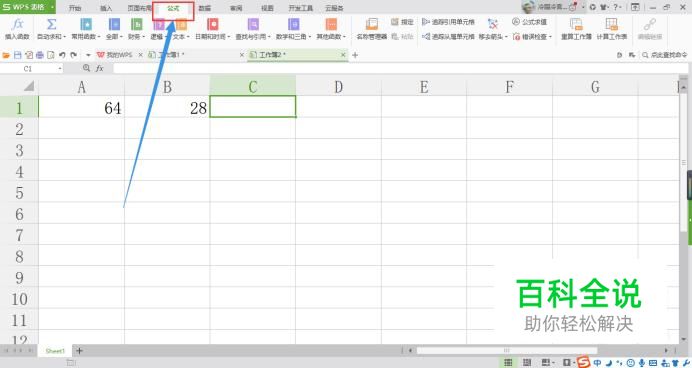Click Error Checking (错误检查)
Image resolution: width=692 pixels, height=368 pixels.
530,37
